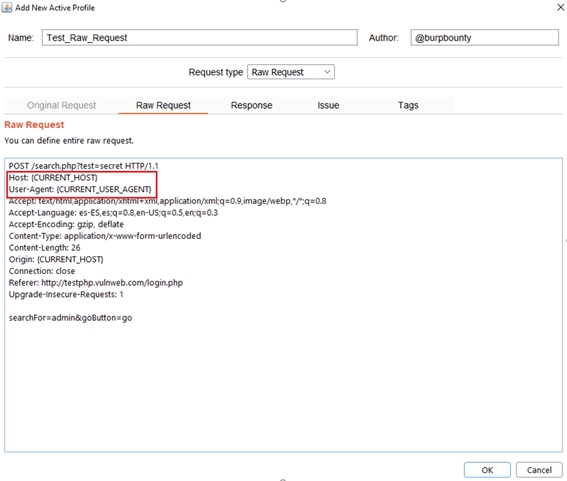567x481 pixels.
Task: Switch to the Original Request tab
Action: pos(61,105)
